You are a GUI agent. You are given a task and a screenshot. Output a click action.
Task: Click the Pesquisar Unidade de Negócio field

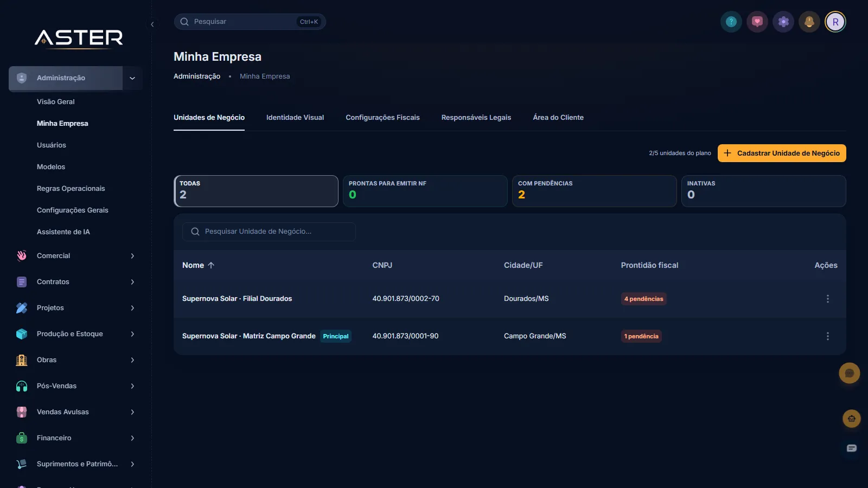[x=269, y=232]
